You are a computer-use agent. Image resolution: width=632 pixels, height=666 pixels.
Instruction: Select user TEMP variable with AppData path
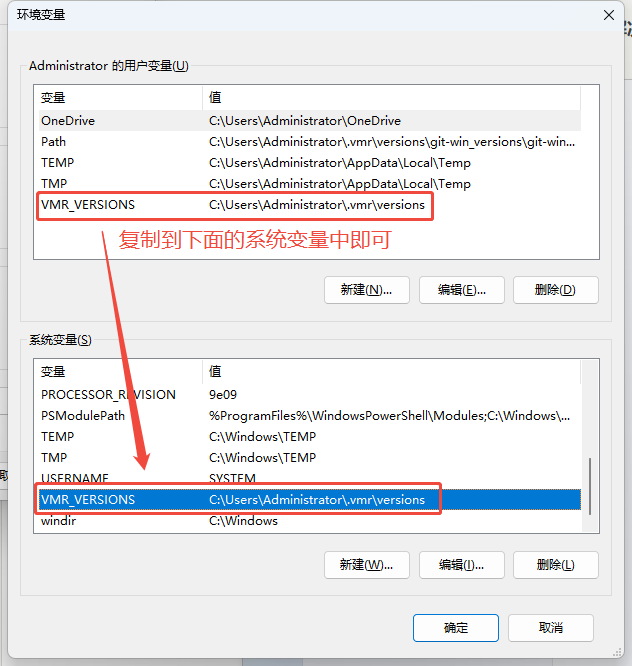point(310,163)
